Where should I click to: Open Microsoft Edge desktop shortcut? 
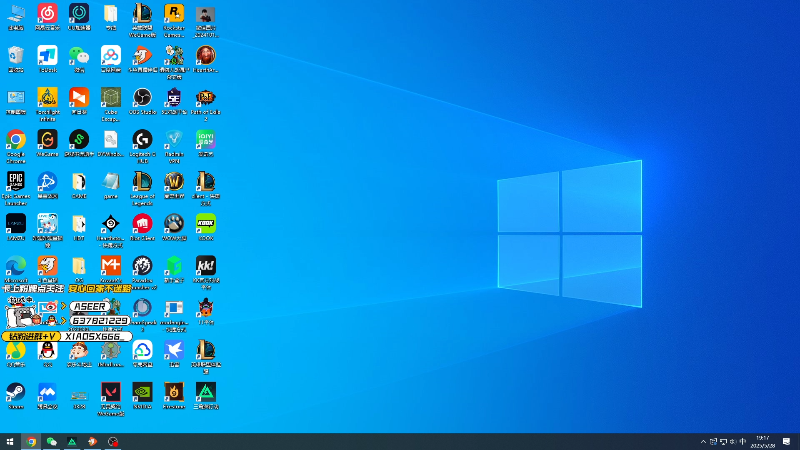(x=16, y=270)
